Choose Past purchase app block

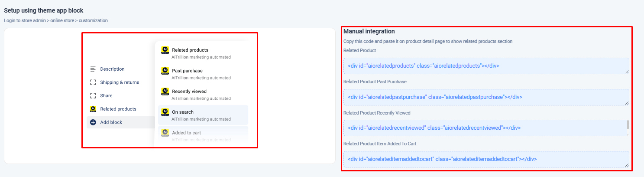tap(203, 74)
